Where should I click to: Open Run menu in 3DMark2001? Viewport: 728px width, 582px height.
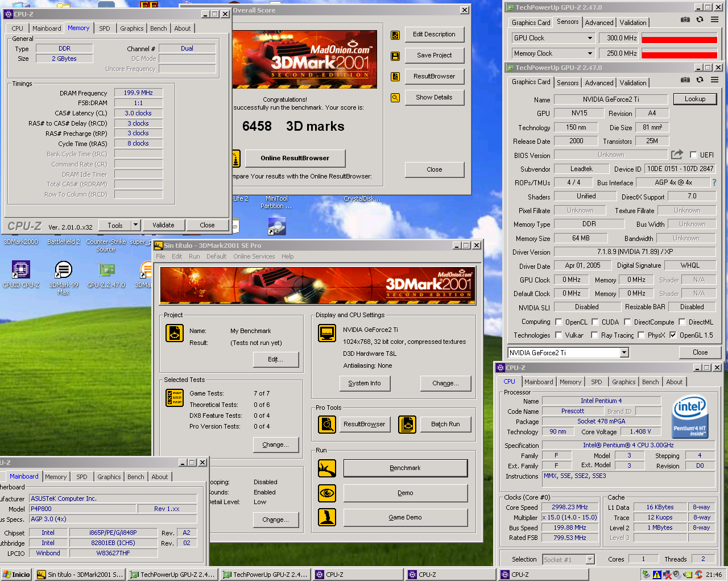(195, 256)
